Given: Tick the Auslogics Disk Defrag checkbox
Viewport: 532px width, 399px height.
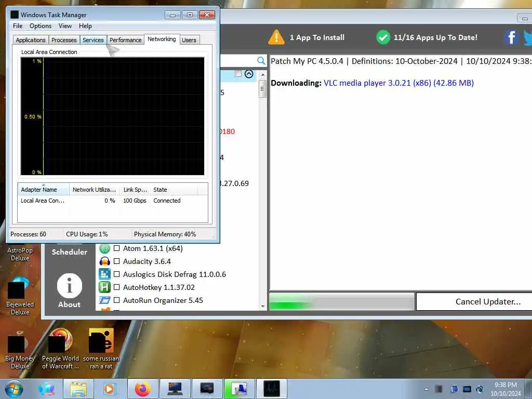Looking at the screenshot, I should pos(117,274).
